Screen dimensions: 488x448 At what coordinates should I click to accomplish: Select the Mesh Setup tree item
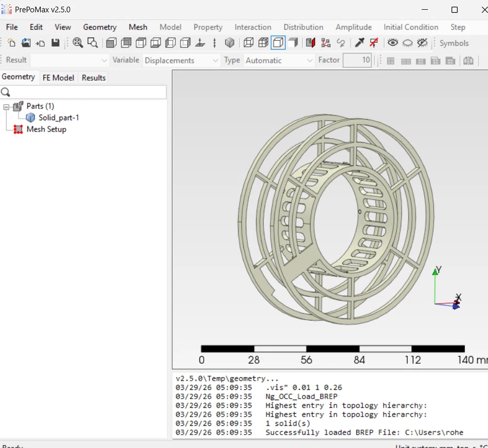tap(46, 129)
